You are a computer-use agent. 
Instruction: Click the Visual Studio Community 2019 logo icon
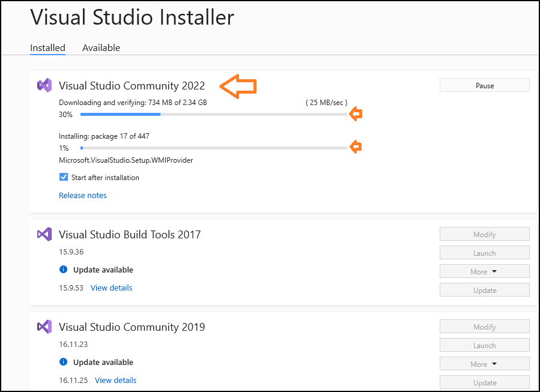(44, 327)
